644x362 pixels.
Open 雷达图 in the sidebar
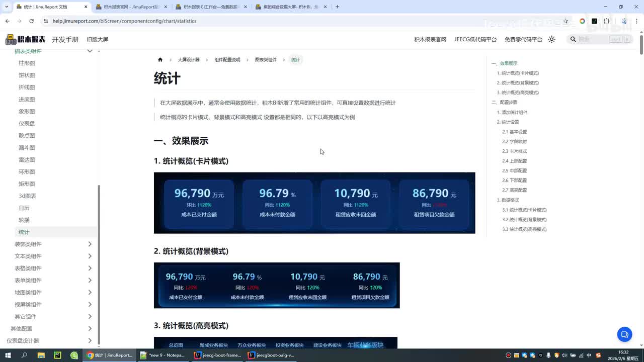[27, 160]
